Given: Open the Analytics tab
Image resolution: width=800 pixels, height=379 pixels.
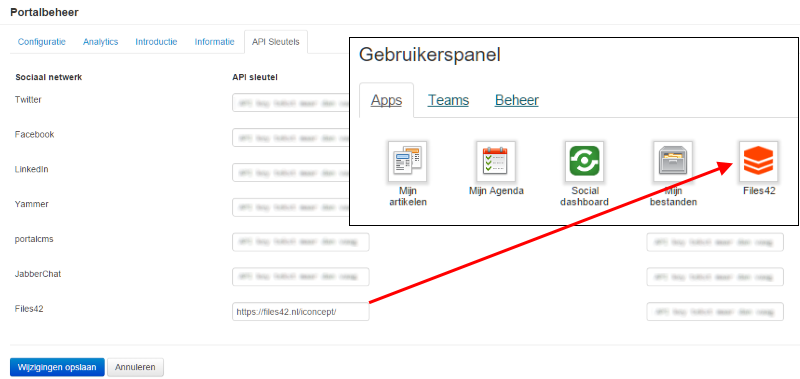Looking at the screenshot, I should coord(101,42).
